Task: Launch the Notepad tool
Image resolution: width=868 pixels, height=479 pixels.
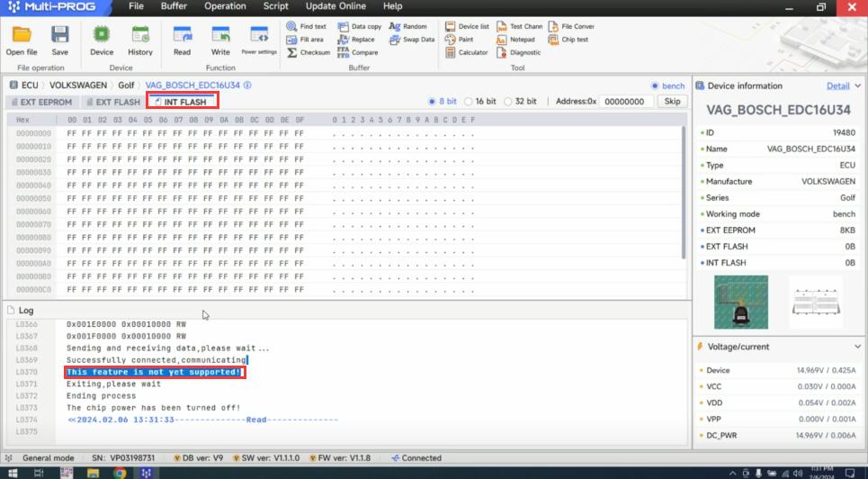Action: [x=515, y=40]
